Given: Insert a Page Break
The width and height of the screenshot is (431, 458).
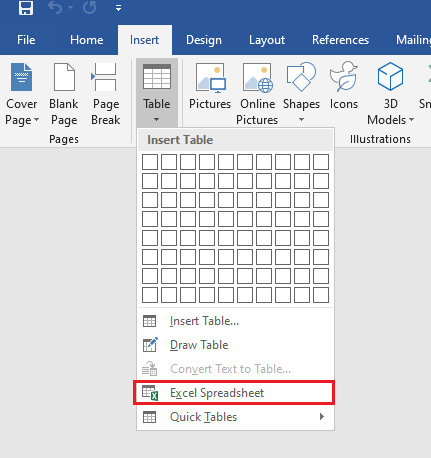Looking at the screenshot, I should click(106, 93).
